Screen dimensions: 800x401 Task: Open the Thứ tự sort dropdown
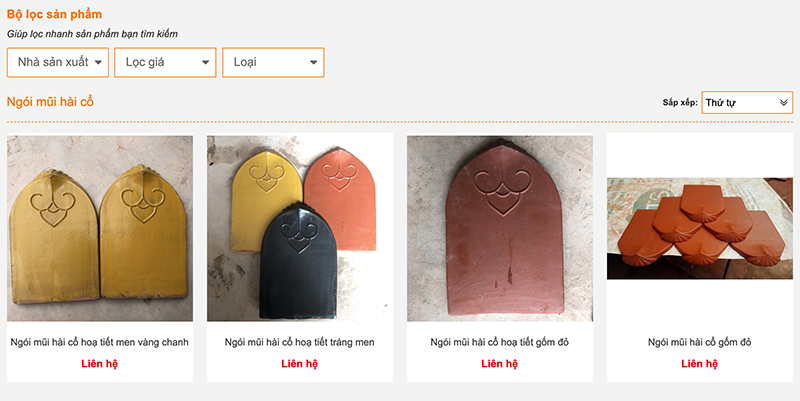click(x=746, y=102)
